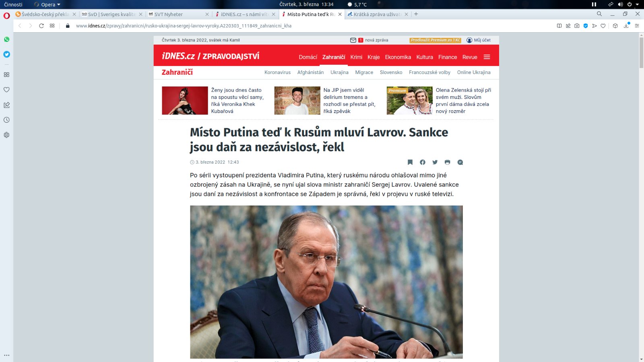644x362 pixels.
Task: Open Opera sidebar history clock
Action: [x=6, y=120]
